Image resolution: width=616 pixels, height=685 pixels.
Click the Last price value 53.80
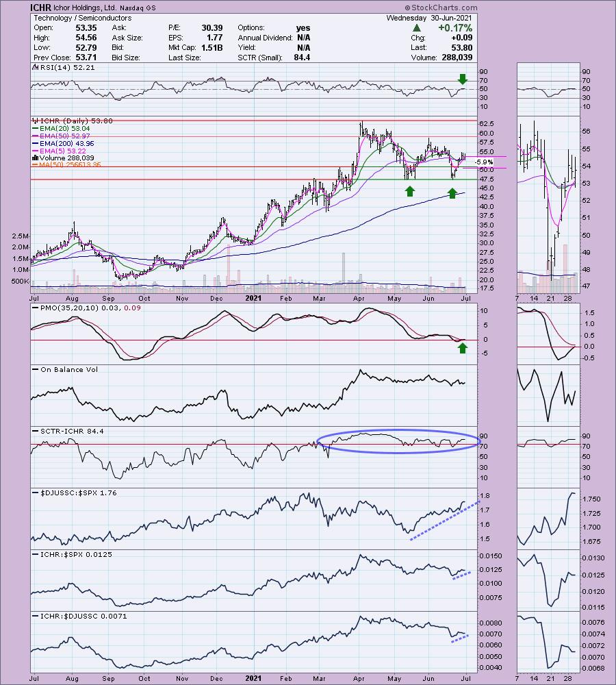click(461, 48)
